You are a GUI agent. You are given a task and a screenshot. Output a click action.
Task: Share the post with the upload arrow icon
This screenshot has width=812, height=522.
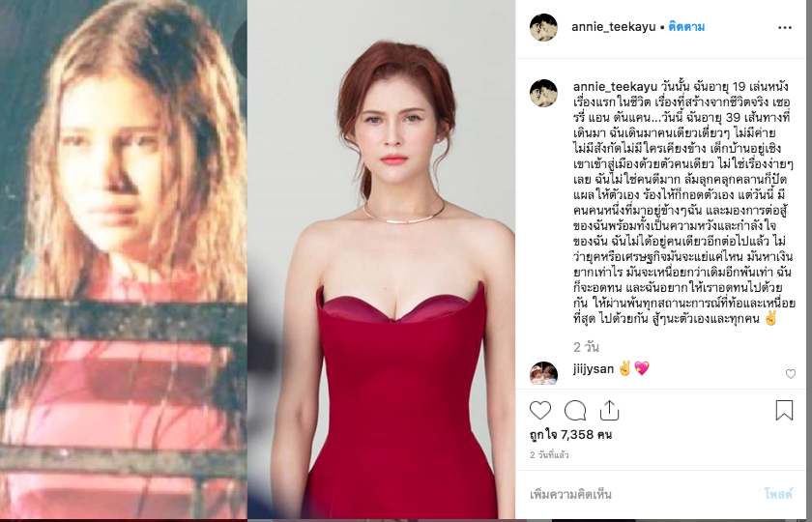(x=610, y=410)
